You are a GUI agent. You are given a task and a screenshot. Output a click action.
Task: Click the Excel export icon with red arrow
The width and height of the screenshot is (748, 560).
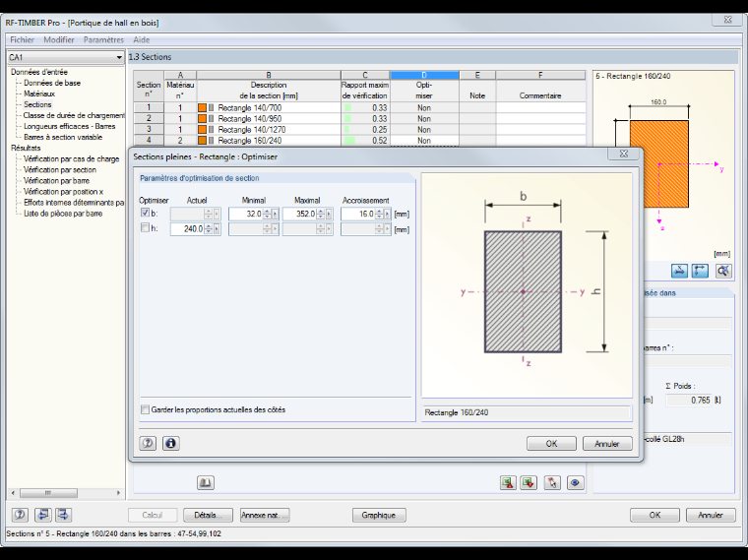pyautogui.click(x=508, y=482)
